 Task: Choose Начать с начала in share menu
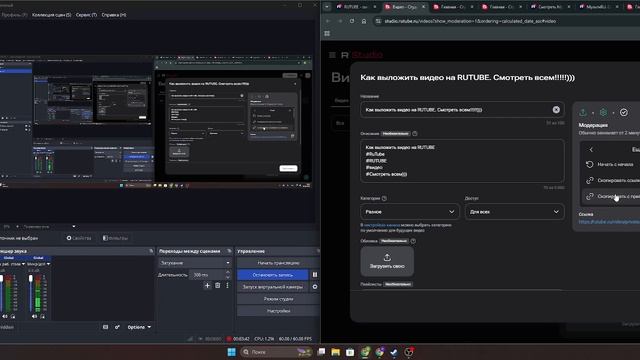click(611, 164)
